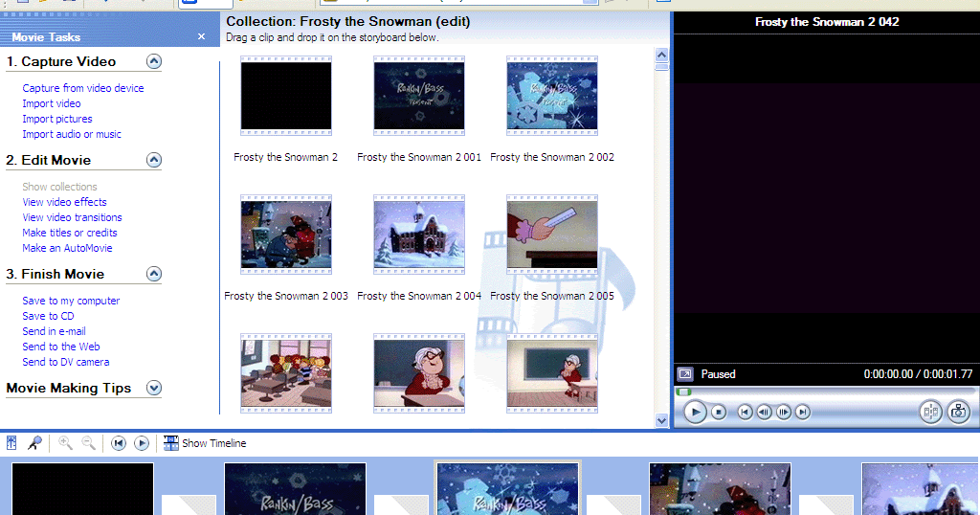Screen dimensions: 980x515
Task: Step to the next frame
Action: [783, 412]
